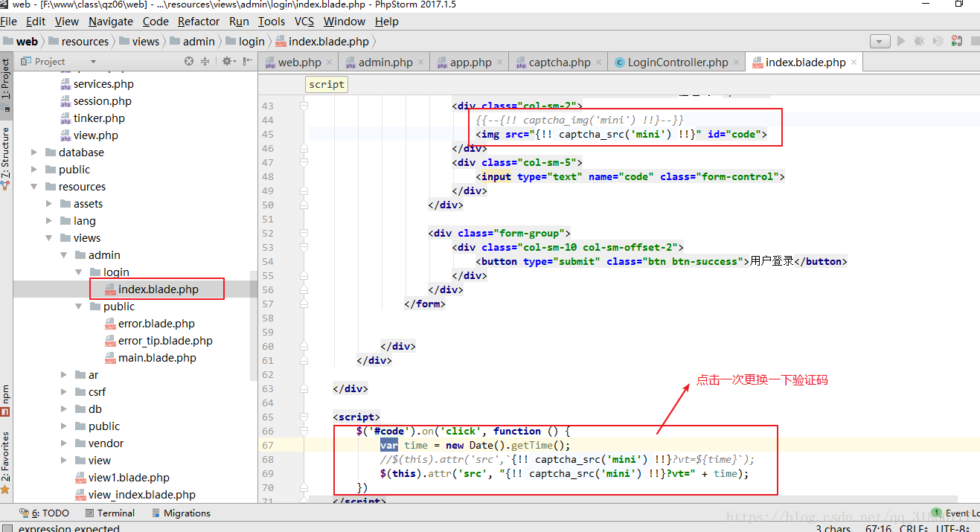The height and width of the screenshot is (532, 980).
Task: Click the Run arrow in toolbar
Action: (x=901, y=42)
